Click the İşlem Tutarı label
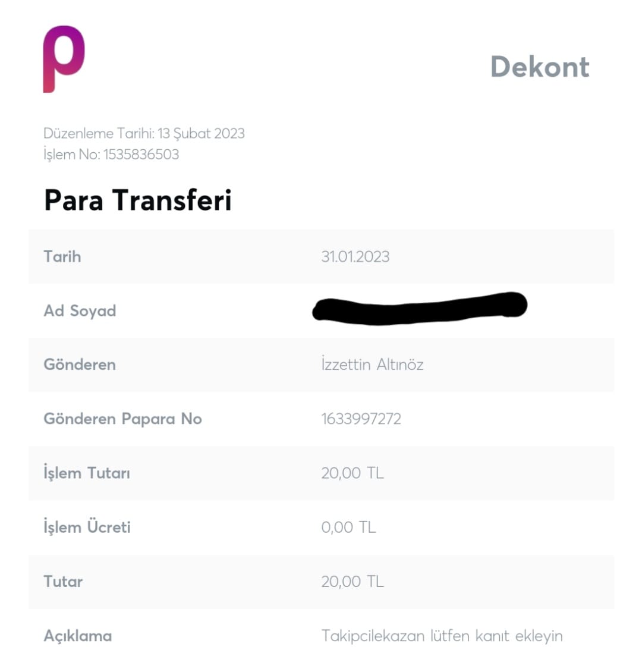 pos(87,473)
